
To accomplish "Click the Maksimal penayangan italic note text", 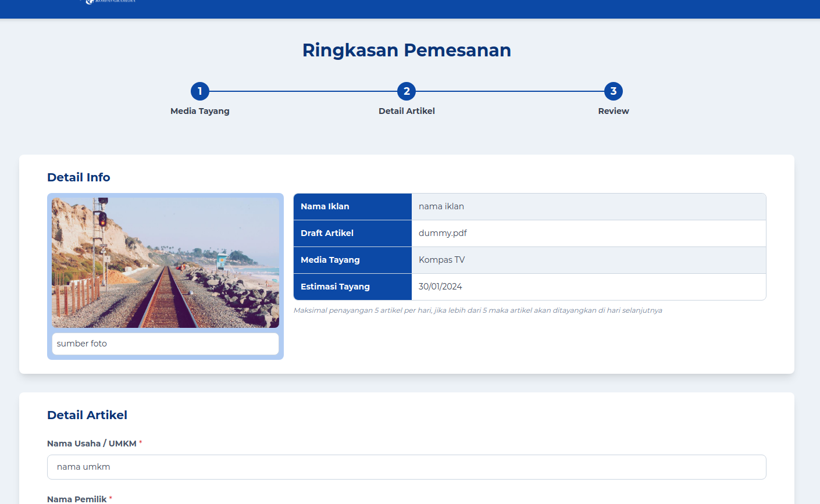I will point(477,310).
